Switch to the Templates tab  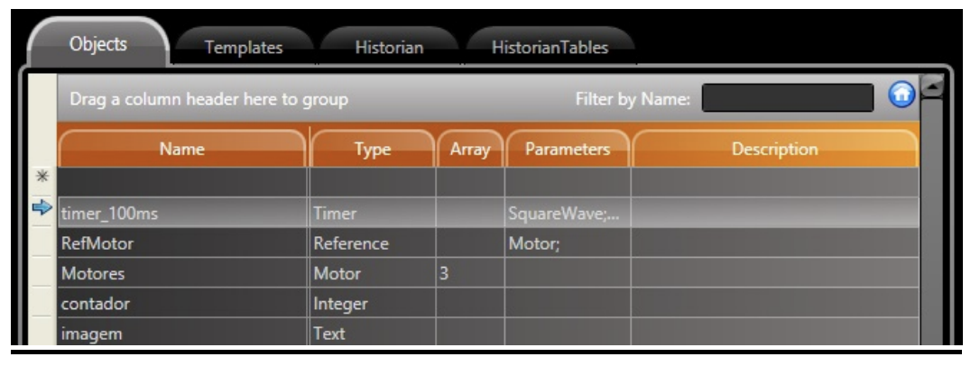[244, 48]
